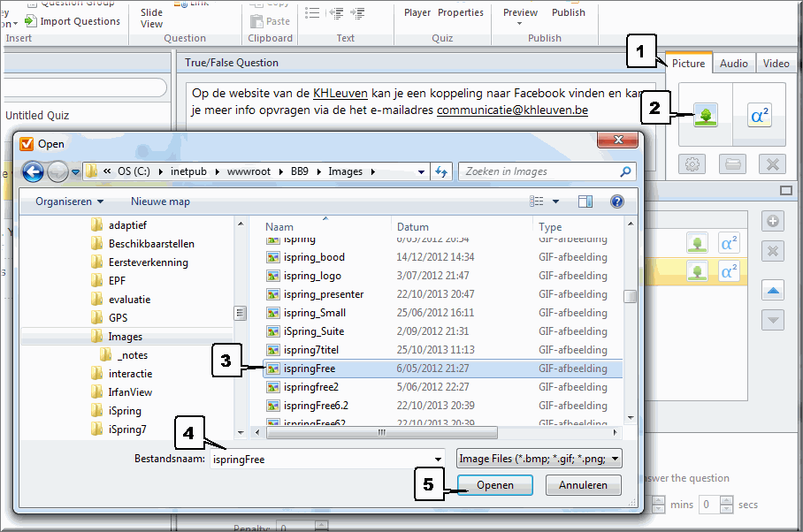Switch to the Video tab
The image size is (803, 532).
tap(776, 64)
